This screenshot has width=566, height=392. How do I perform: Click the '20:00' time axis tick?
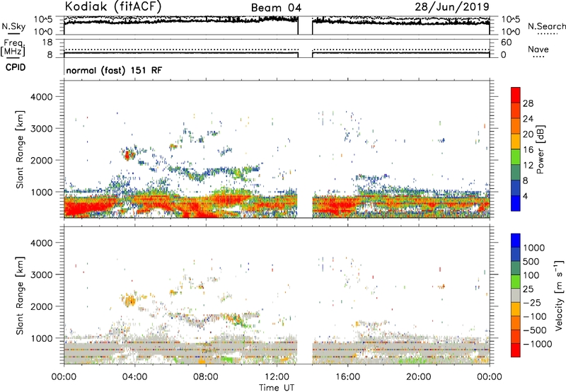pyautogui.click(x=419, y=377)
